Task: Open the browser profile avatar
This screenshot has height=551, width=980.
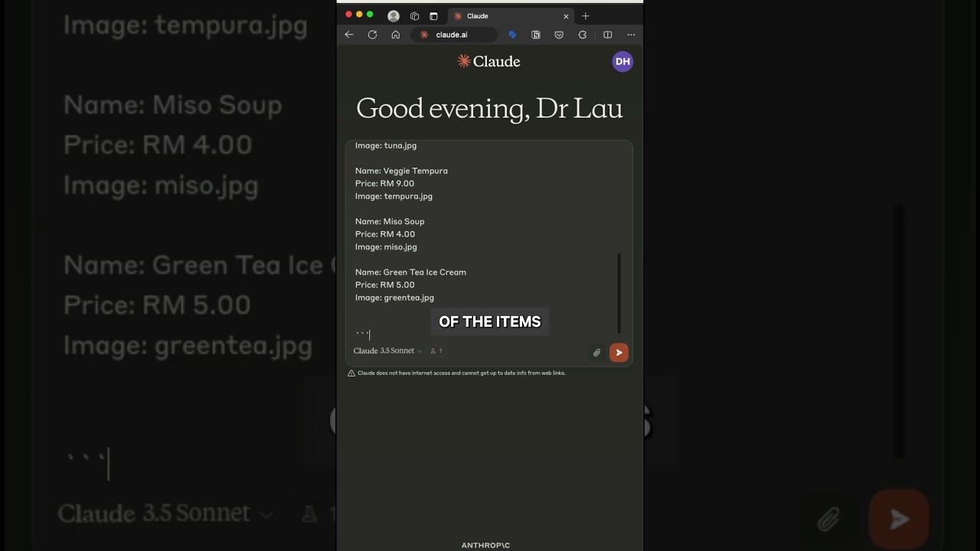Action: click(x=394, y=16)
